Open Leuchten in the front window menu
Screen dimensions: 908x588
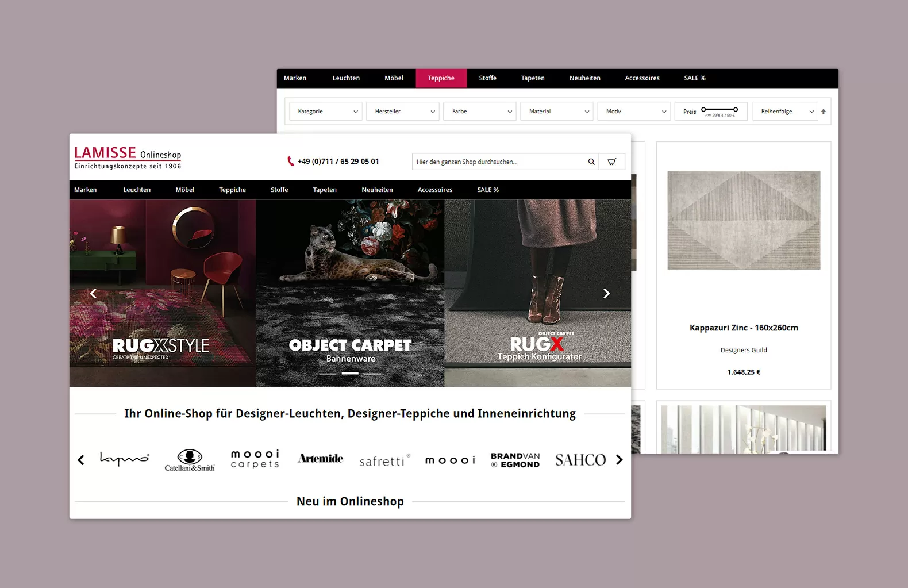point(137,190)
